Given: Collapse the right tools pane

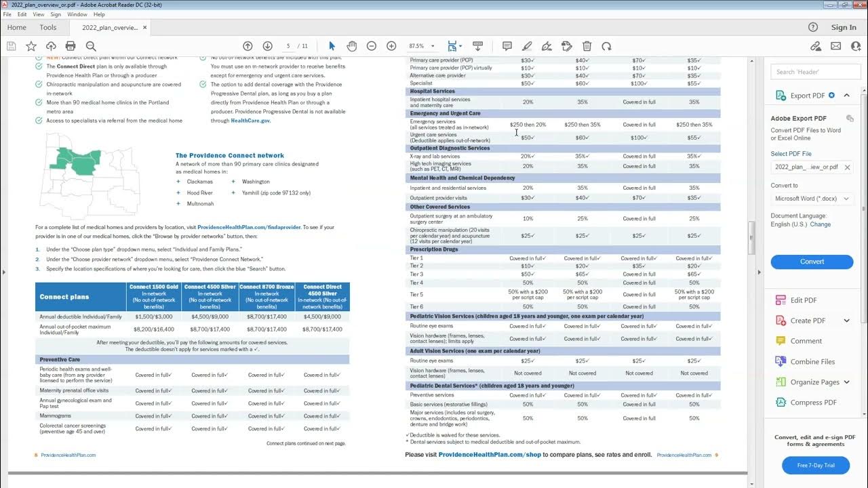Looking at the screenshot, I should click(x=759, y=272).
